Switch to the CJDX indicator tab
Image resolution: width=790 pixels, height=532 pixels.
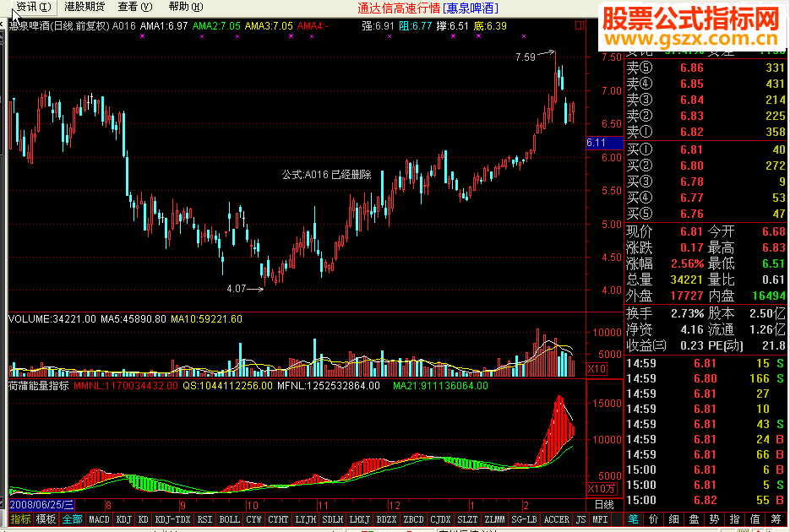point(440,519)
